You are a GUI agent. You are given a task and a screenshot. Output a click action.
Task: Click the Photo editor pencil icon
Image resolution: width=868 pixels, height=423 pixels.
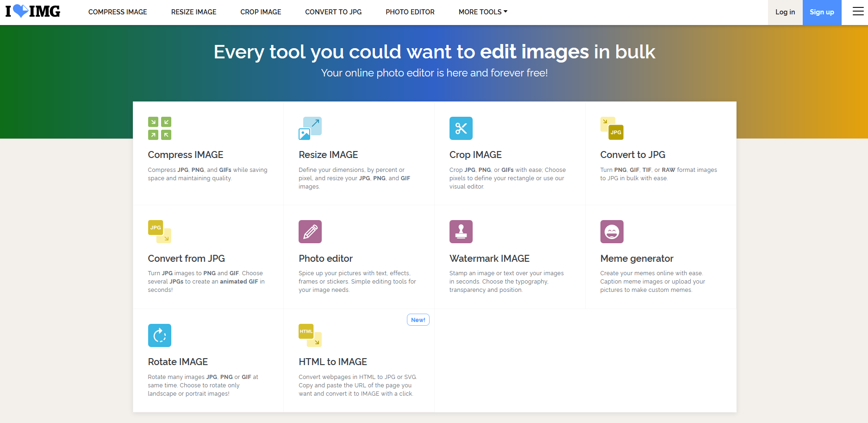310,232
